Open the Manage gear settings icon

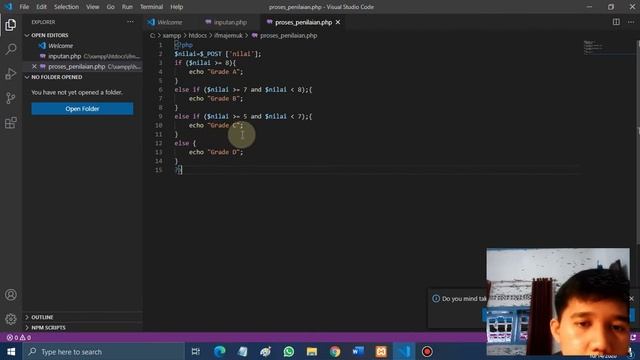click(11, 319)
